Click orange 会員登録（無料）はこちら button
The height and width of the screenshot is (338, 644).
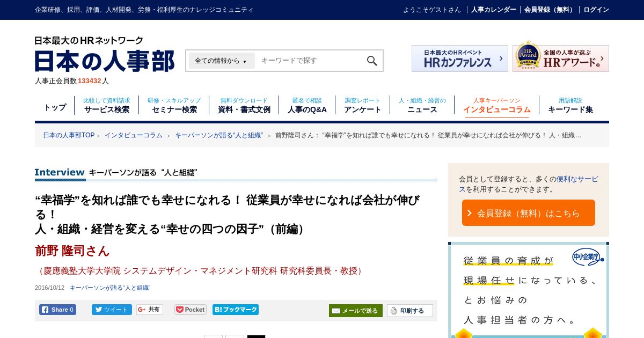click(529, 213)
